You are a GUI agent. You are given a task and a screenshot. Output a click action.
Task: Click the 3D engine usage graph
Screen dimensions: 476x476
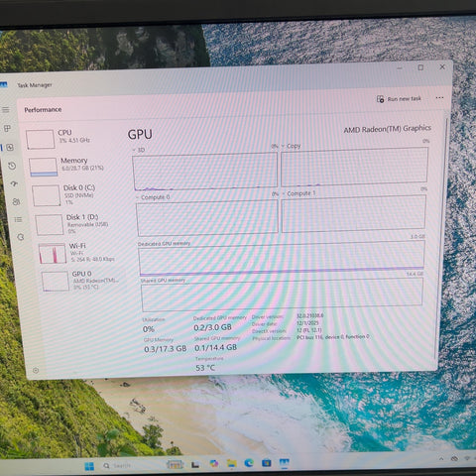pyautogui.click(x=205, y=172)
